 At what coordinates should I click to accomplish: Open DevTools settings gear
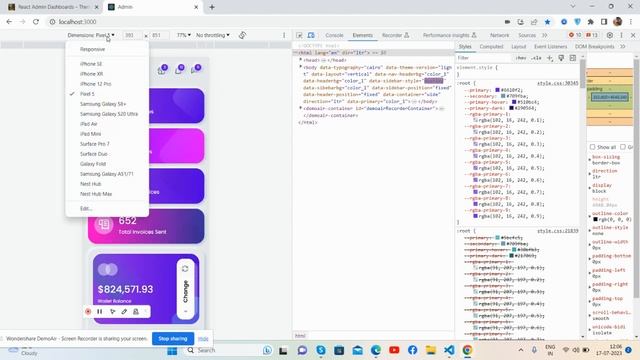coord(610,36)
